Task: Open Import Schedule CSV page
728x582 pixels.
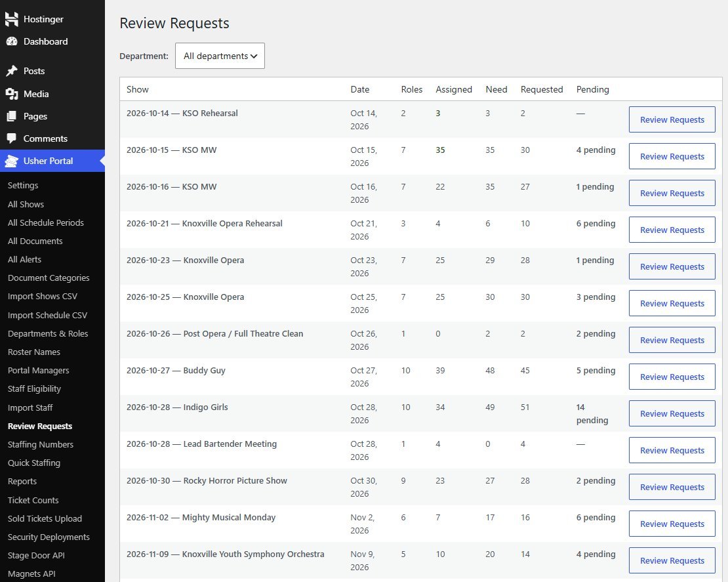Action: (47, 315)
